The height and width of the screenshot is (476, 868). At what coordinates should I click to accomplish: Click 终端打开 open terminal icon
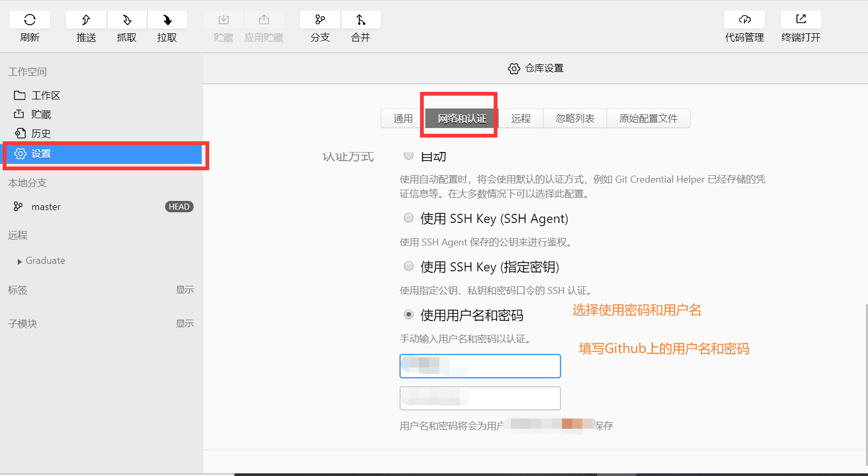[x=801, y=20]
